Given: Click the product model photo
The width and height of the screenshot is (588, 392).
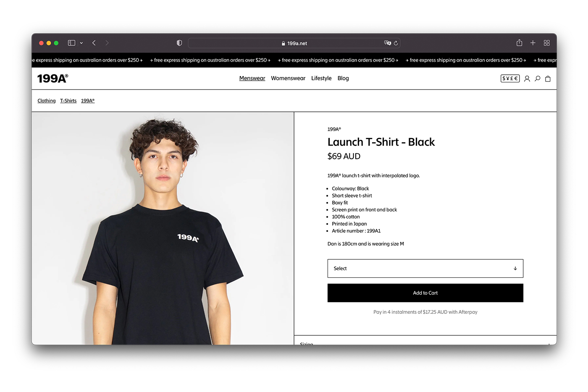Looking at the screenshot, I should click(x=163, y=229).
